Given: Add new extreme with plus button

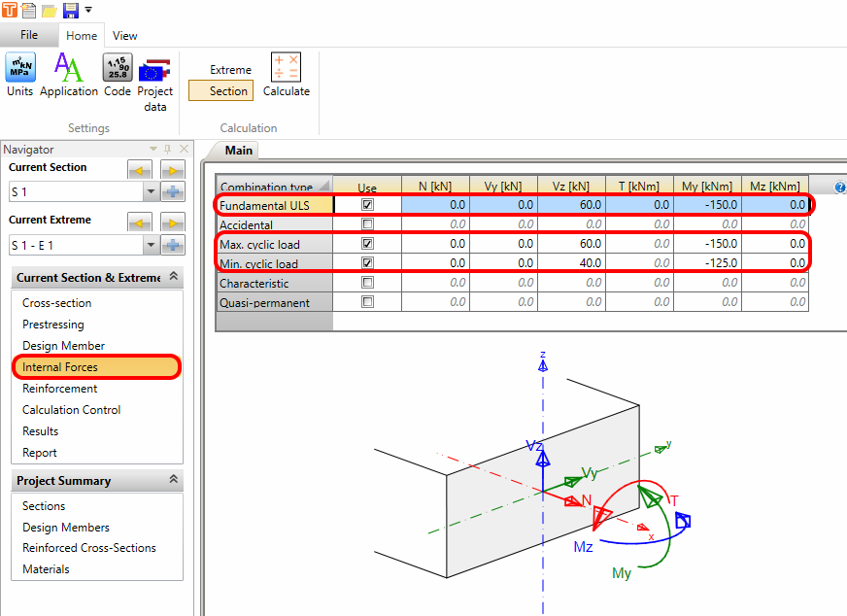Looking at the screenshot, I should (x=172, y=246).
